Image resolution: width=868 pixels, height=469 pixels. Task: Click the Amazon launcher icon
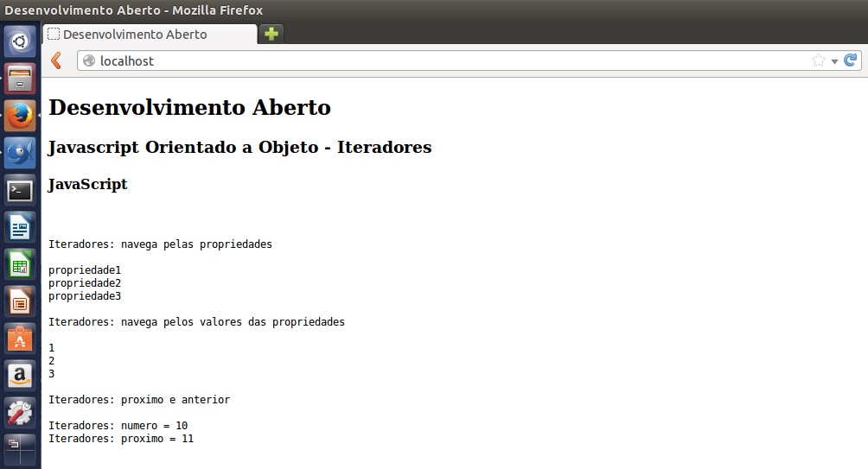click(x=20, y=376)
